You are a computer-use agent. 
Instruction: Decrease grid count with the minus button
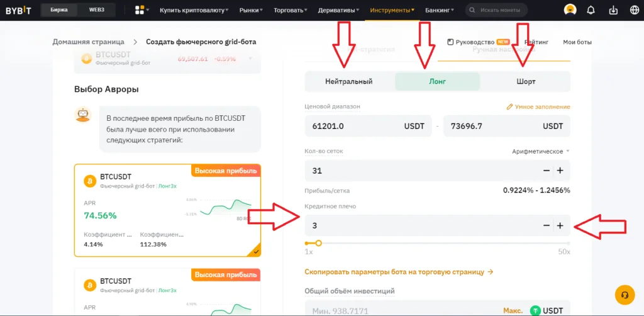(546, 171)
